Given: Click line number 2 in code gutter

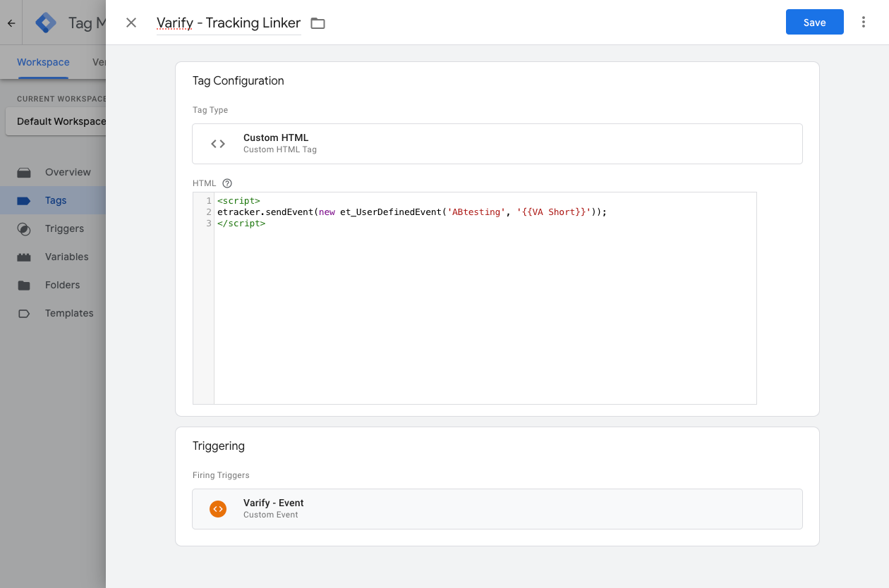Looking at the screenshot, I should pyautogui.click(x=209, y=212).
